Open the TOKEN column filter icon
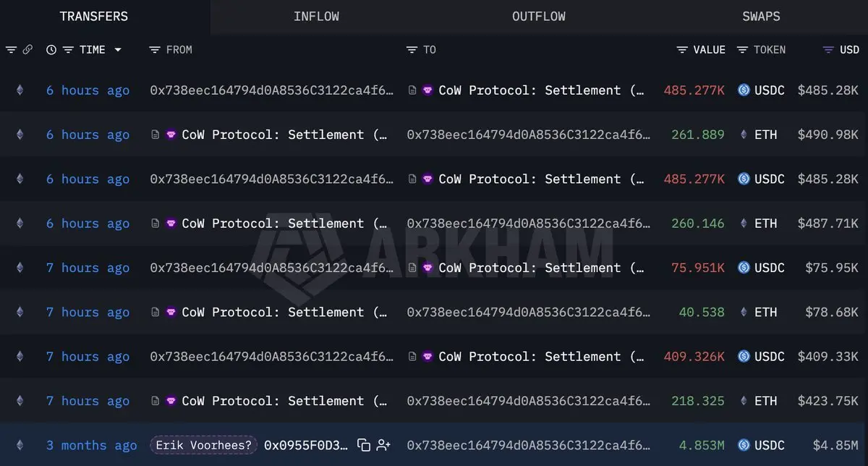The width and height of the screenshot is (868, 466). click(x=742, y=50)
